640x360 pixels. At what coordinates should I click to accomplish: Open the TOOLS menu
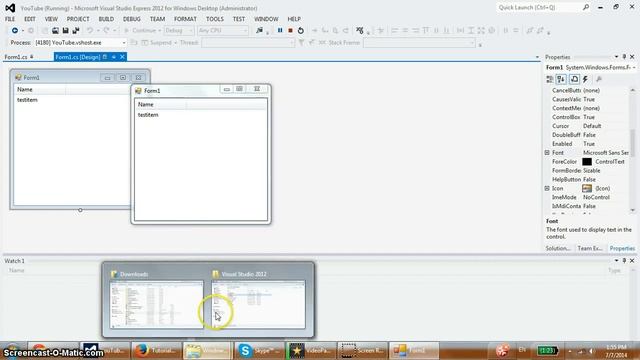[x=215, y=19]
